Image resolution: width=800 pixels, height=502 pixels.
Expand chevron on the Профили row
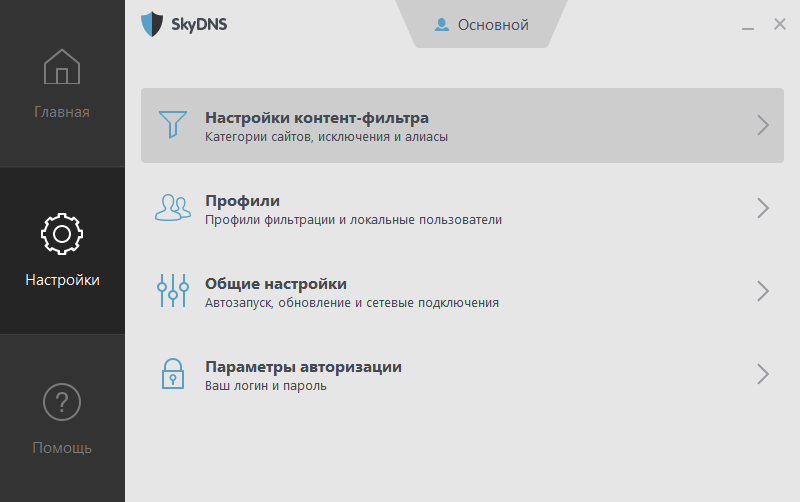click(x=763, y=208)
